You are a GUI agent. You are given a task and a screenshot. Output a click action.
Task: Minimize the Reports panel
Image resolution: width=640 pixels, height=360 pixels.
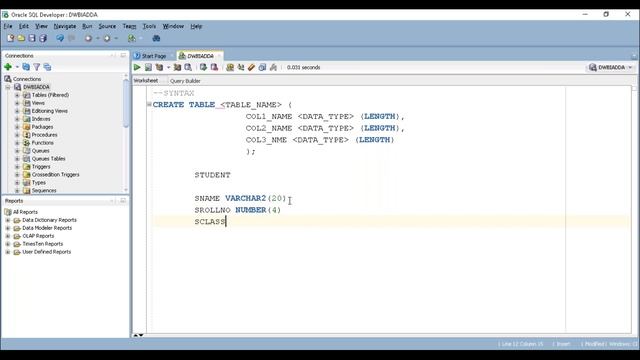click(x=112, y=201)
